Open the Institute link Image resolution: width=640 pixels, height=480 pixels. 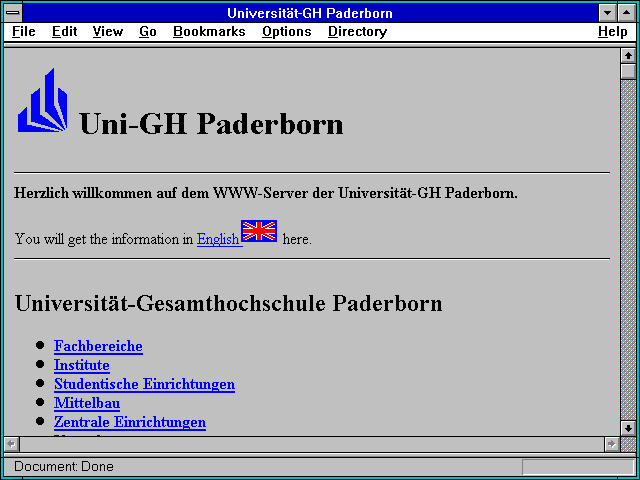pos(82,365)
